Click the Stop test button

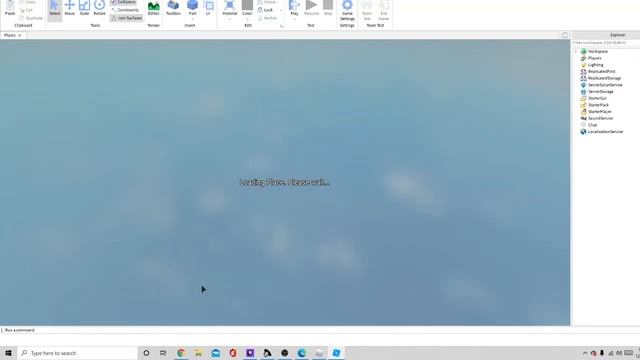tap(328, 8)
